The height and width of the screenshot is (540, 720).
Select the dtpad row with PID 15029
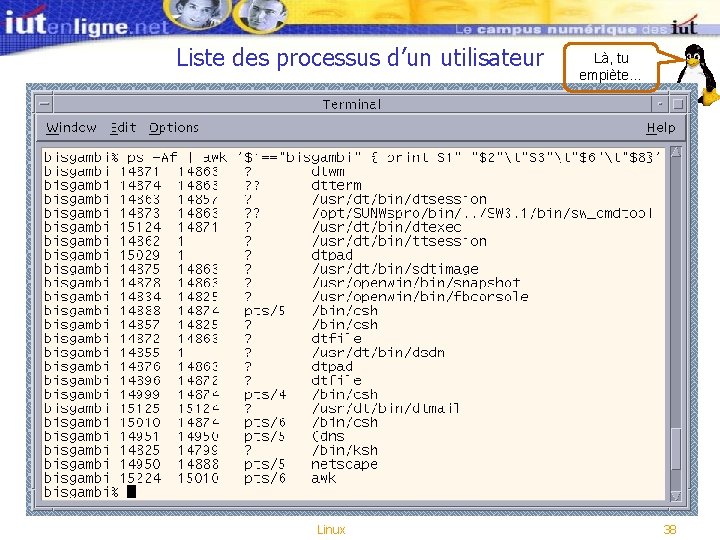[198, 255]
